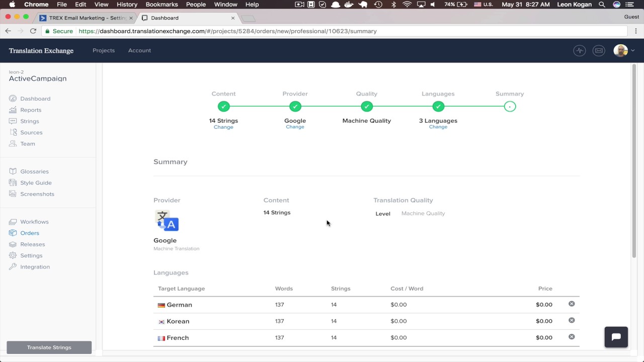Click the Summary step circle
644x362 pixels.
pyautogui.click(x=510, y=107)
